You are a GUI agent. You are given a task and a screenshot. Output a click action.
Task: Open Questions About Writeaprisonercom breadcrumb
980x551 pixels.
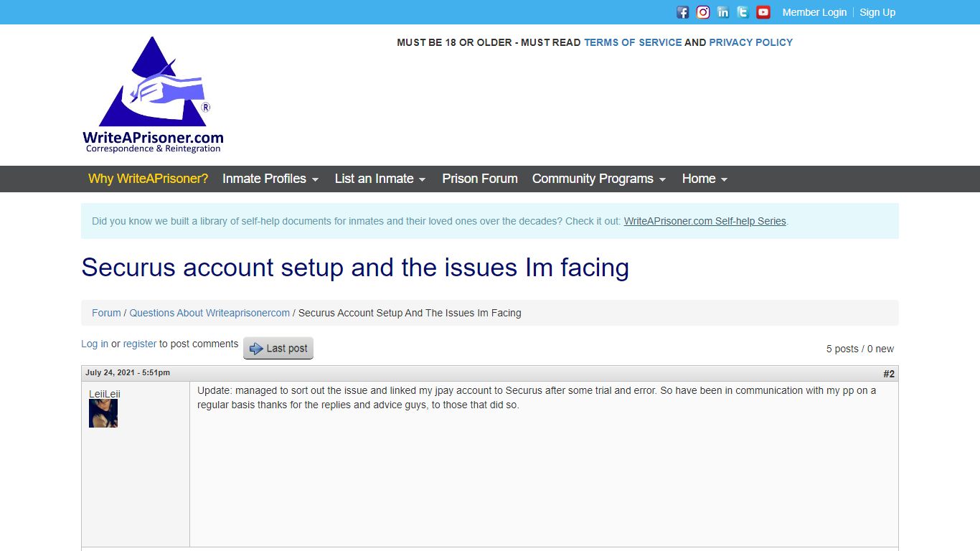(209, 313)
